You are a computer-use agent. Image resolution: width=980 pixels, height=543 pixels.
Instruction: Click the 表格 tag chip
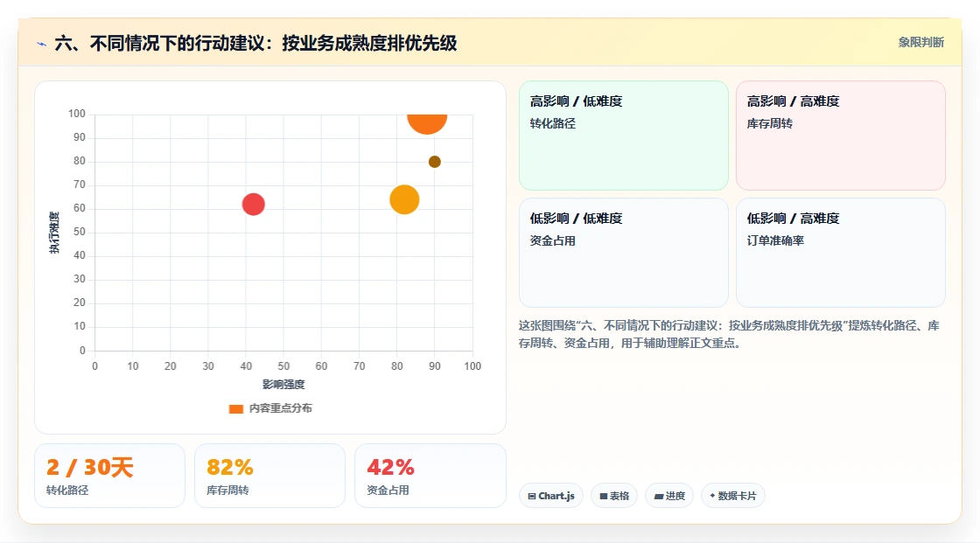(x=614, y=496)
